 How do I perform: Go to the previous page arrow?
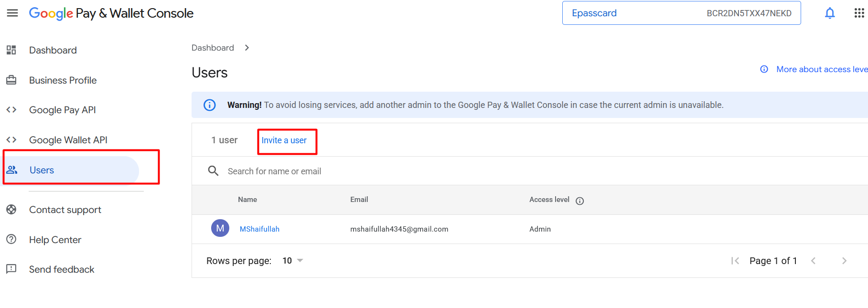click(813, 261)
